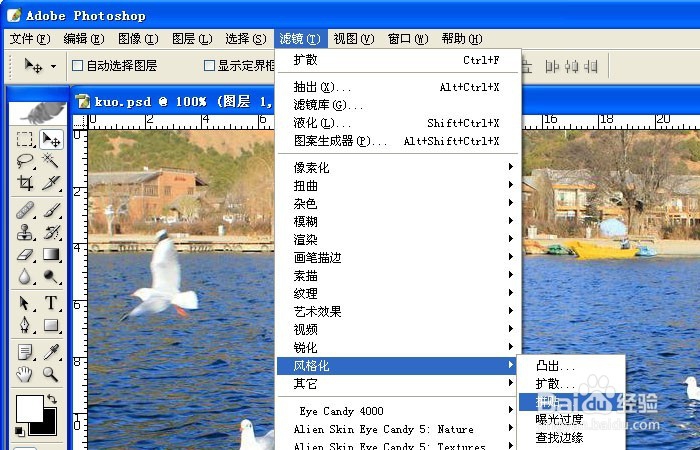Open the 视图 menu
This screenshot has height=450, width=700.
point(354,39)
